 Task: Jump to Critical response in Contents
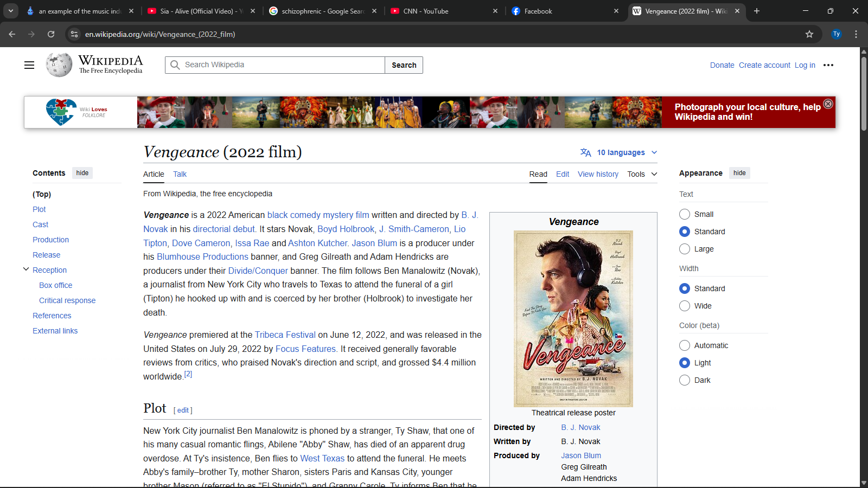point(67,300)
